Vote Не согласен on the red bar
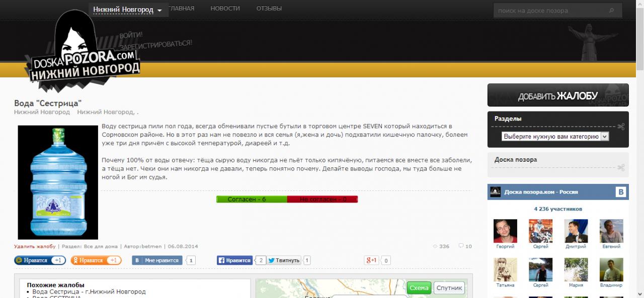The height and width of the screenshot is (298, 644). point(323,200)
